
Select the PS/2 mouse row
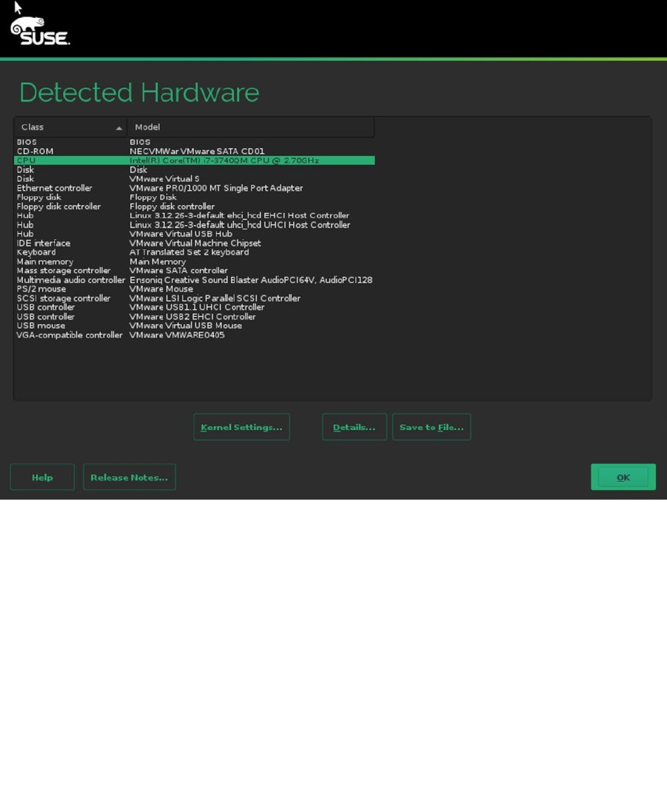click(194, 289)
